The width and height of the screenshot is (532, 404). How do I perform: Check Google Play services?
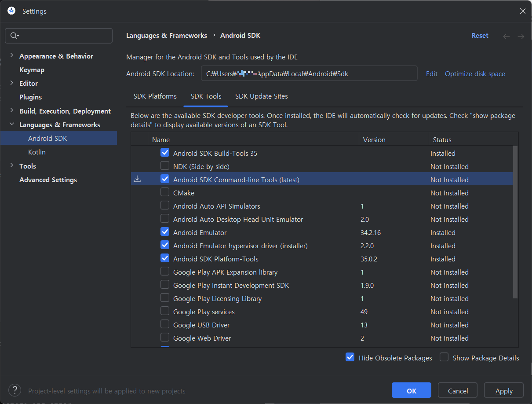tap(165, 311)
